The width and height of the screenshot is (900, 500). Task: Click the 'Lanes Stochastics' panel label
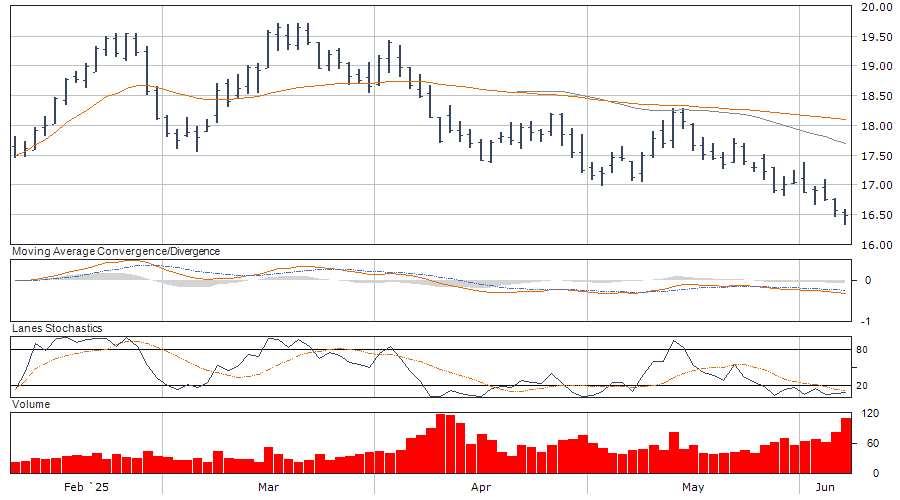click(56, 328)
